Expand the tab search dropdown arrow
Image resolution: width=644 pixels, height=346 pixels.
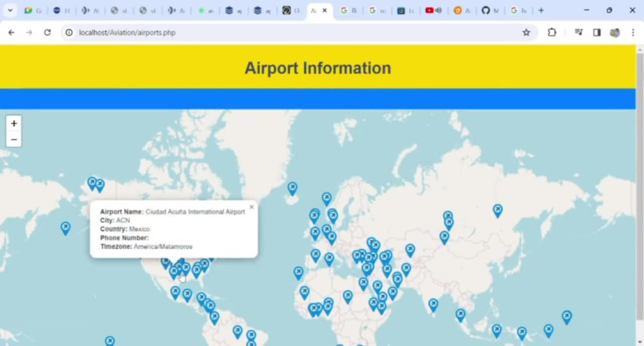10,10
